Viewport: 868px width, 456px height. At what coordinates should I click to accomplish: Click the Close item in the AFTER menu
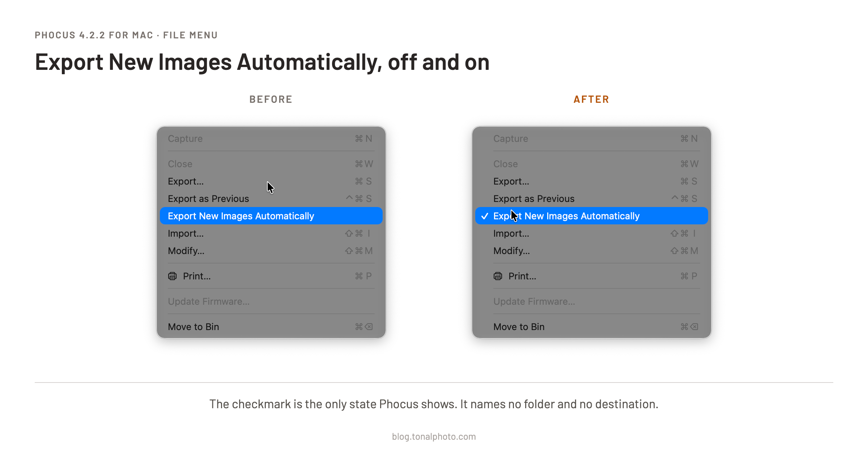591,164
